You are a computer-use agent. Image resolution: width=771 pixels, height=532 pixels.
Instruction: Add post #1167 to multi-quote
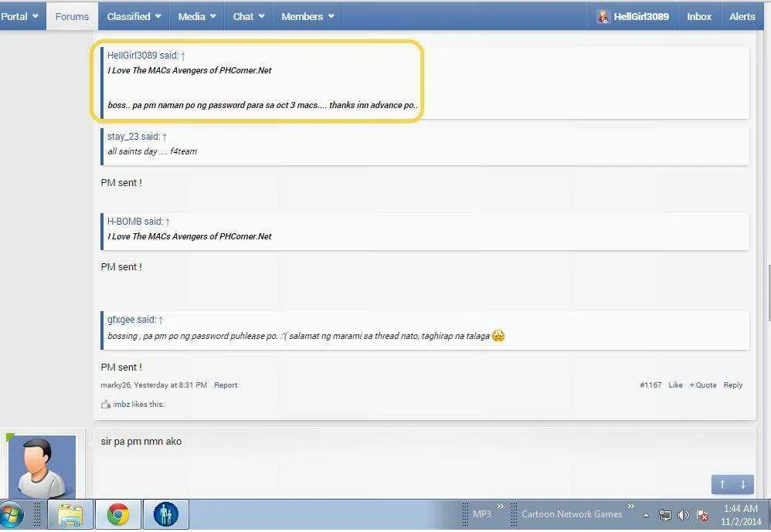pos(703,385)
